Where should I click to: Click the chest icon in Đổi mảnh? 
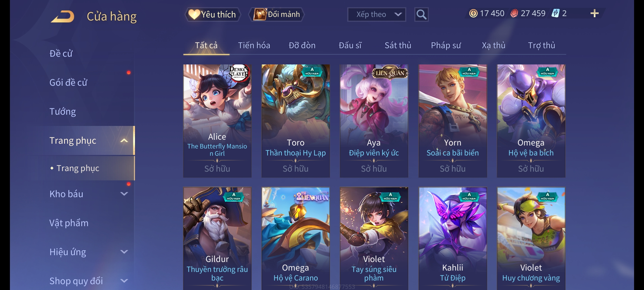[260, 14]
